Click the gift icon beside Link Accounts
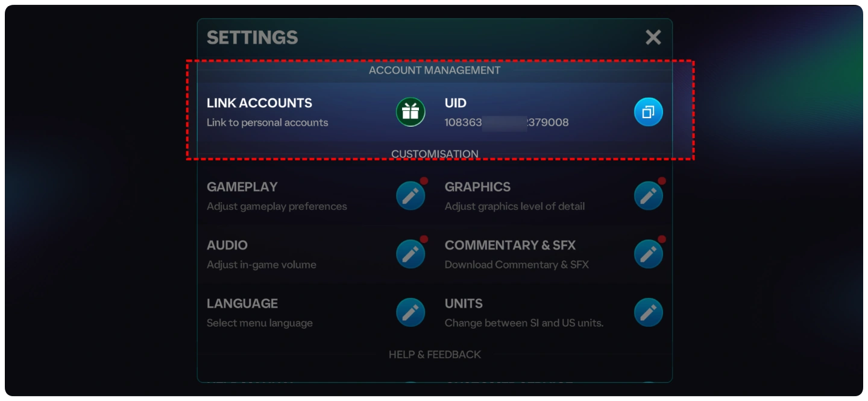This screenshot has width=868, height=401. pos(410,112)
